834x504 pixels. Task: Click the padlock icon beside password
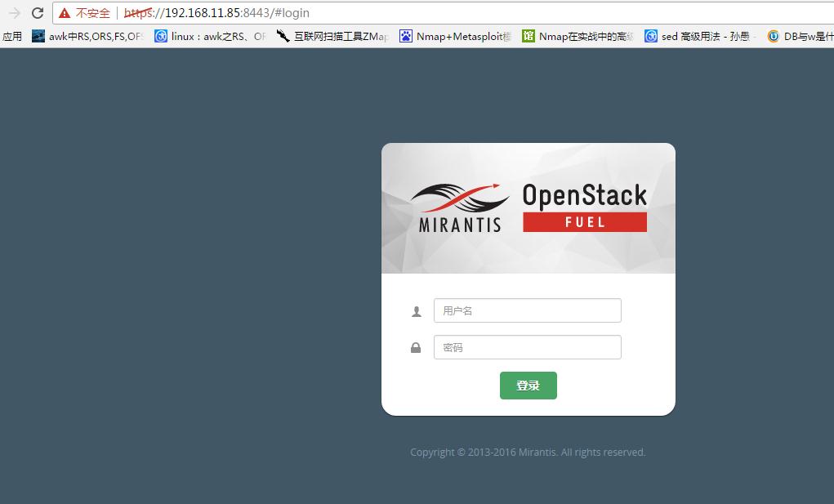click(x=416, y=348)
